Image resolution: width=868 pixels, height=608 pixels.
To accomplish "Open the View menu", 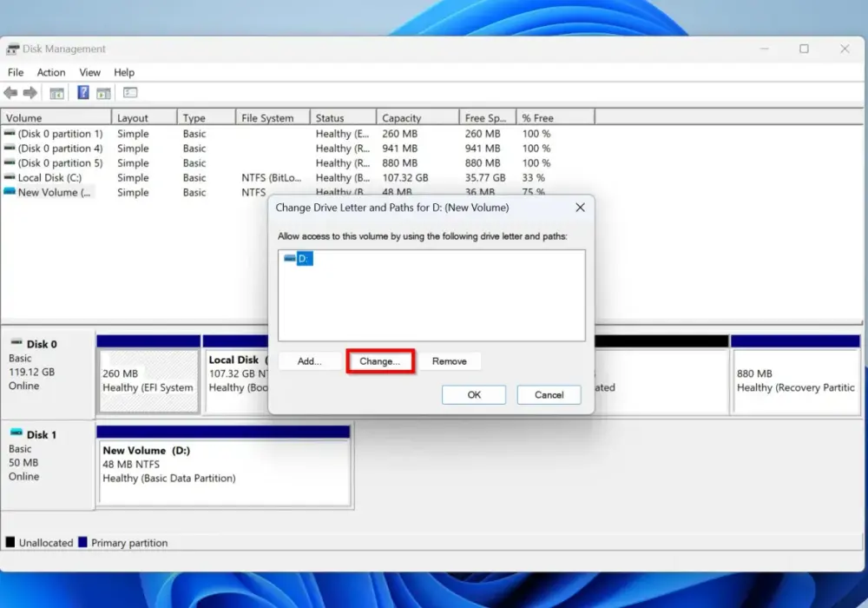I will point(89,73).
